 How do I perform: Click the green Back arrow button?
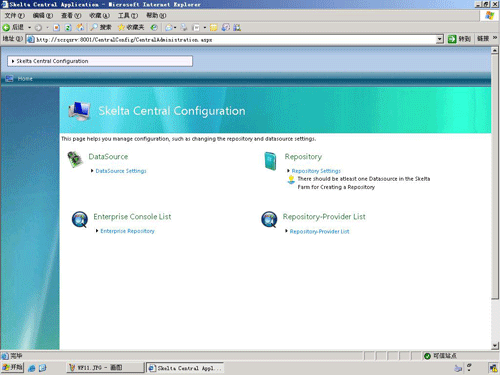click(x=6, y=27)
